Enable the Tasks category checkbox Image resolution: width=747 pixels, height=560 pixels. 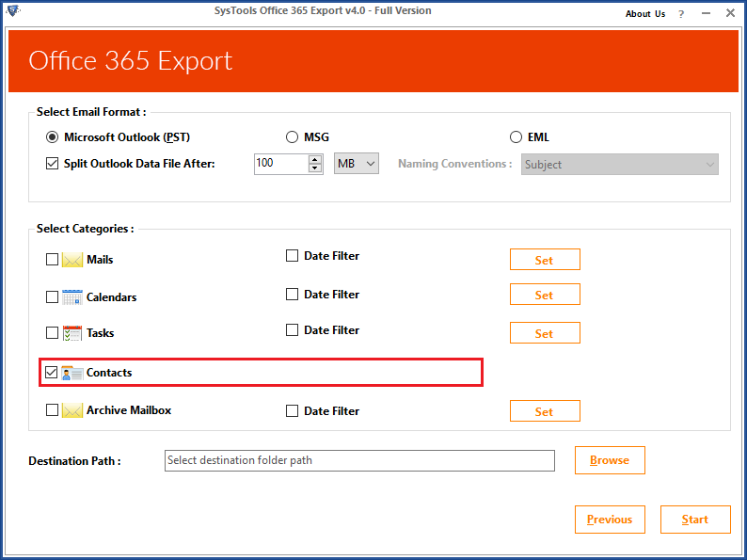[52, 332]
